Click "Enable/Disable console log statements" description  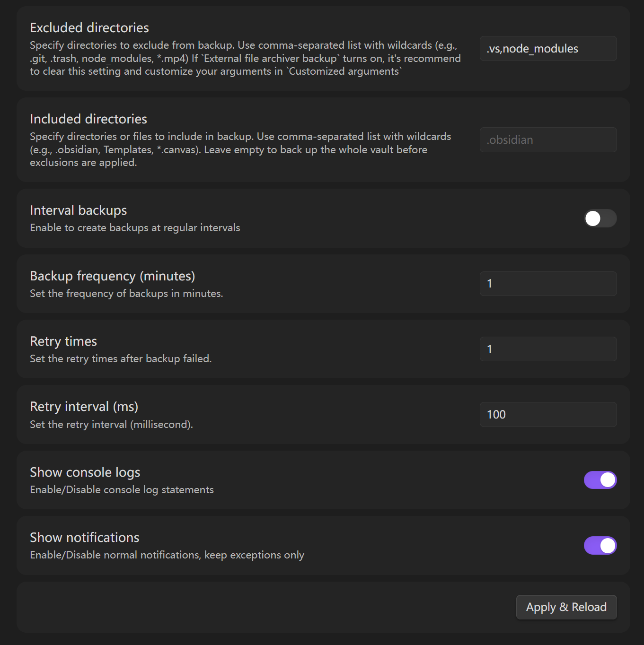point(122,490)
